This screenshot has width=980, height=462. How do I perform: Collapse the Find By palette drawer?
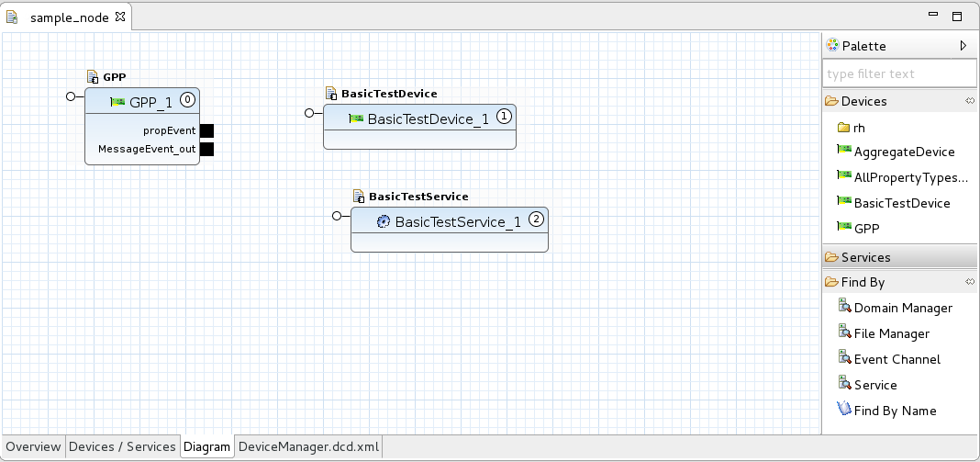863,283
